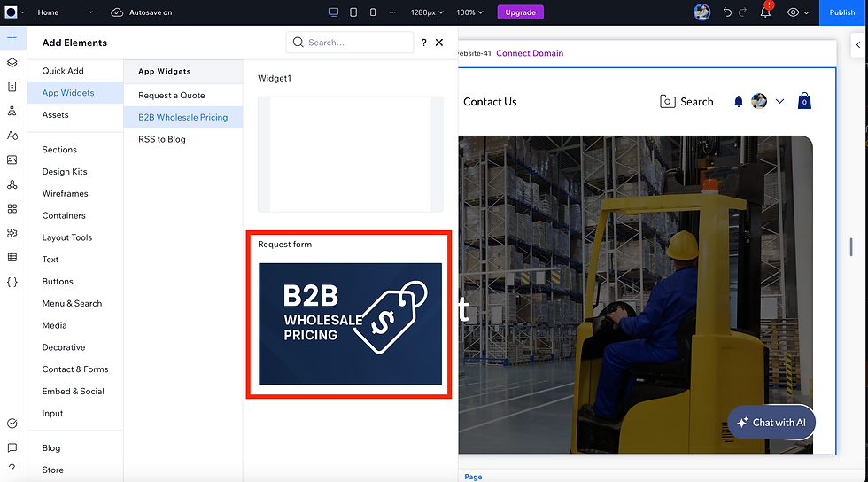Open editor notifications bell

(x=765, y=12)
